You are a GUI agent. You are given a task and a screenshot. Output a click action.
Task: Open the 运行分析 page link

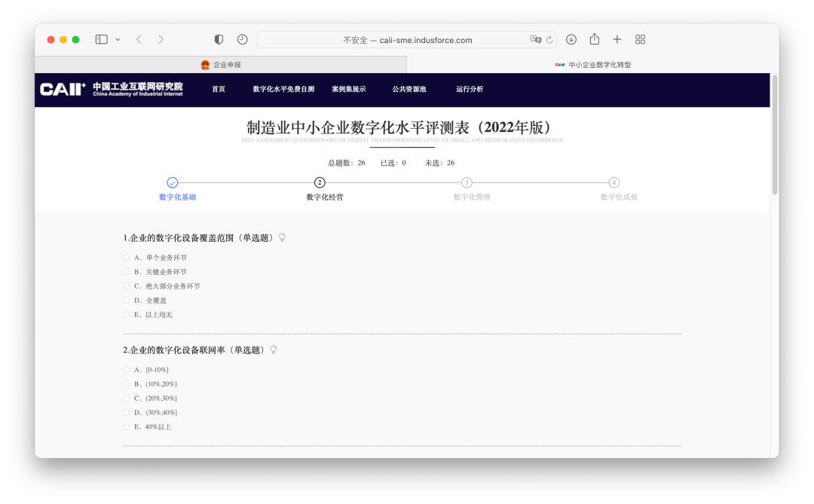click(470, 88)
